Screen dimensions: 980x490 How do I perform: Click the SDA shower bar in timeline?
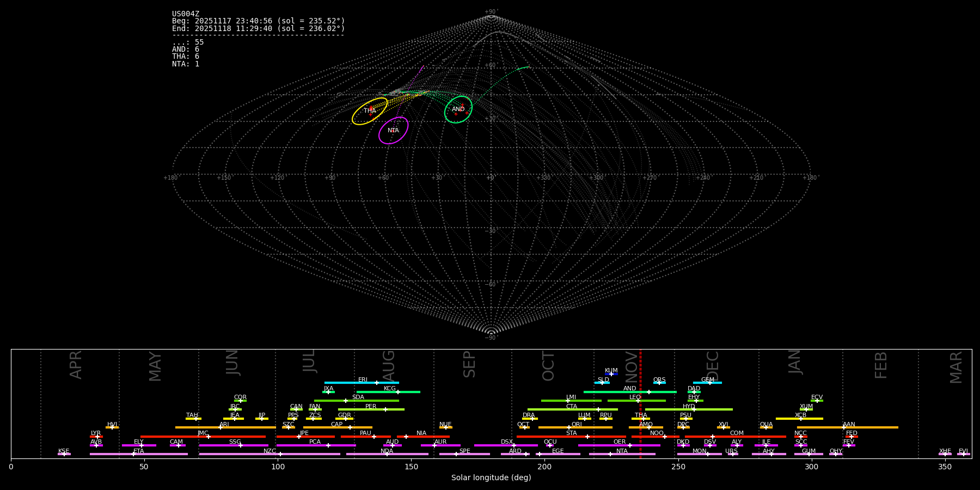point(357,401)
